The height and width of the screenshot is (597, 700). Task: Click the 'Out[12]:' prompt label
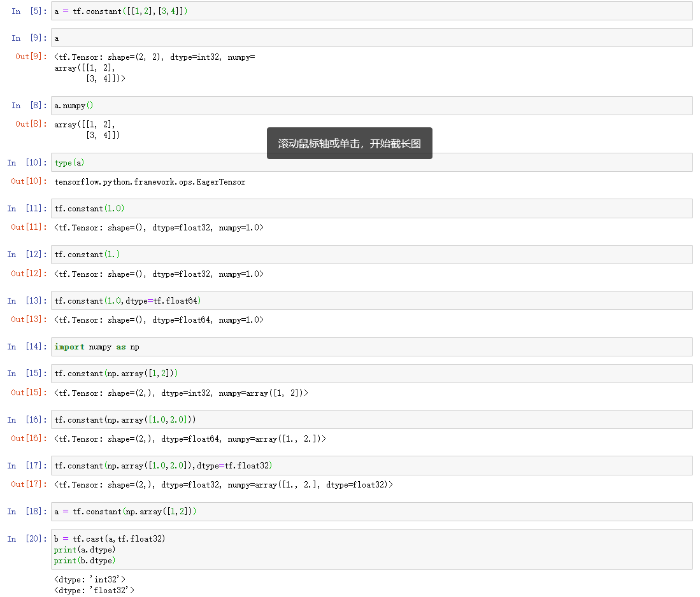click(29, 274)
